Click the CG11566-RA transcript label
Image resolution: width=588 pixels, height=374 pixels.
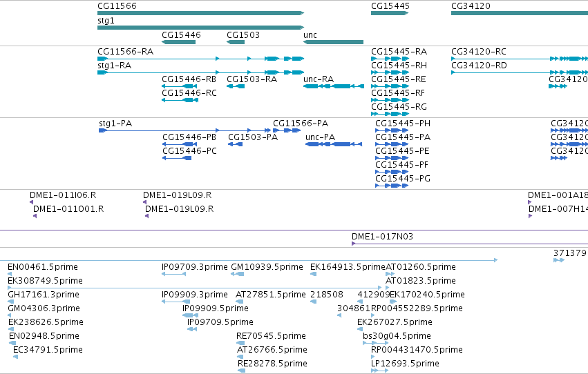click(x=125, y=51)
